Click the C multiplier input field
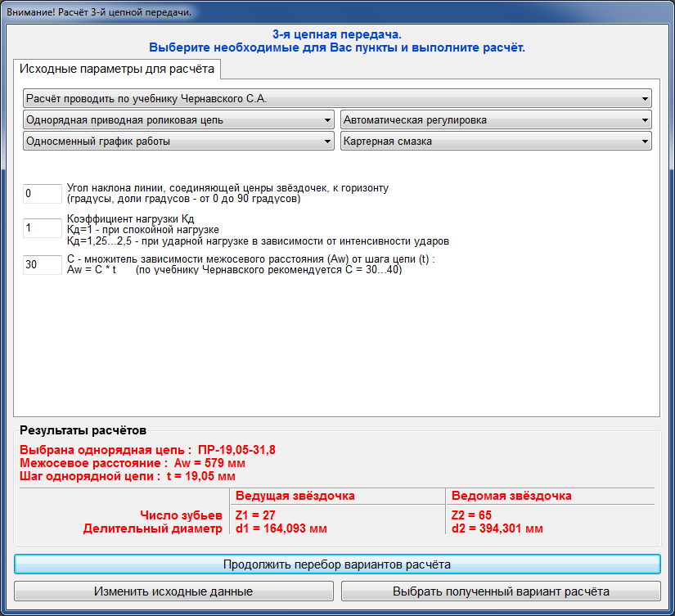Image resolution: width=675 pixels, height=616 pixels. pyautogui.click(x=43, y=265)
